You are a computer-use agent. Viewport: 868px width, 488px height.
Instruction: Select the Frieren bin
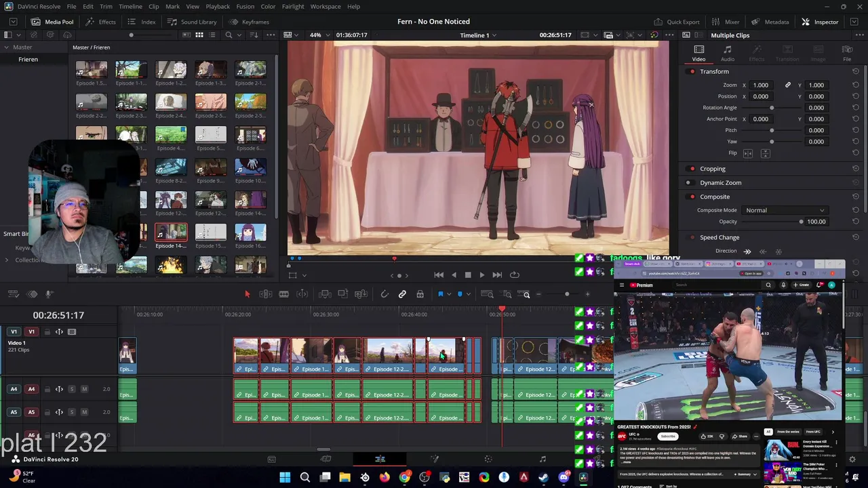[x=28, y=60]
